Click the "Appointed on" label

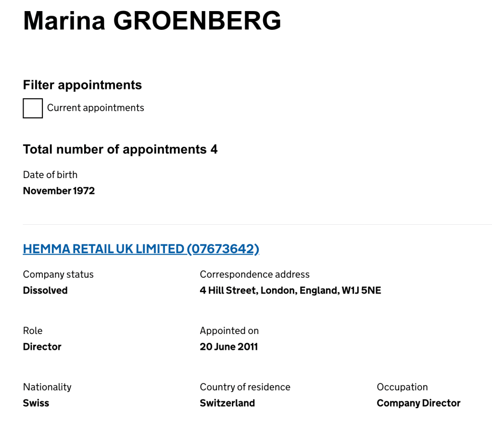point(229,331)
